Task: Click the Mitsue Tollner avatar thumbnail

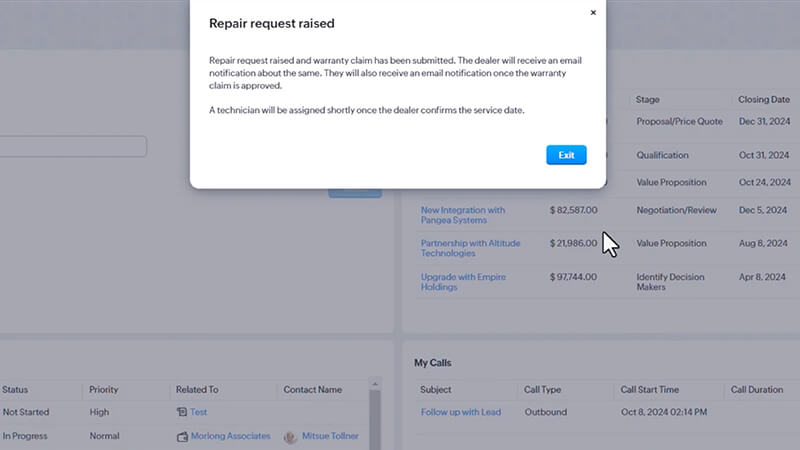Action: pyautogui.click(x=290, y=437)
